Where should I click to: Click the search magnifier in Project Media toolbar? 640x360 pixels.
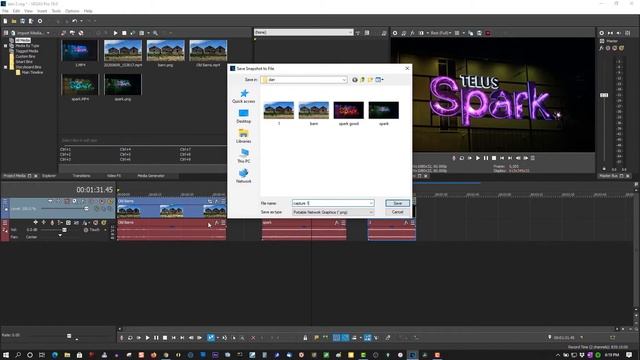[x=156, y=33]
